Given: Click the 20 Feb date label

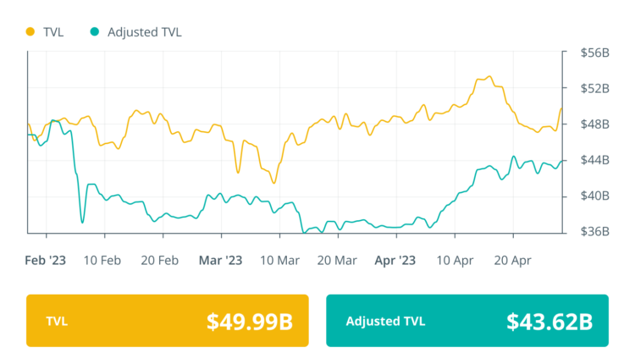Looking at the screenshot, I should pos(162,261).
